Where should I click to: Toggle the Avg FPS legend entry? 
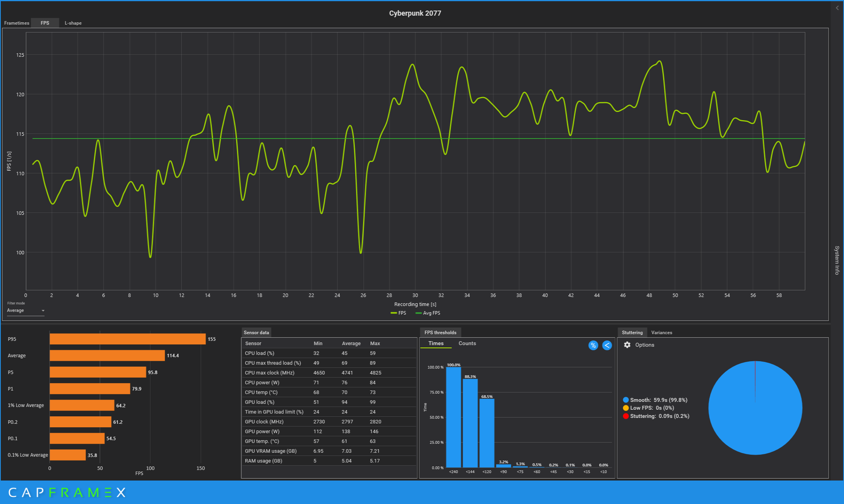pos(428,313)
